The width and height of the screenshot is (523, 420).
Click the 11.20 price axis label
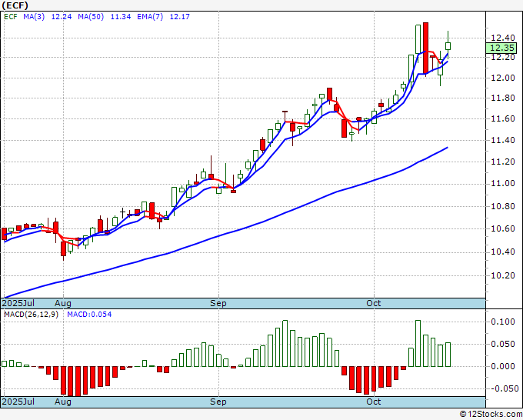click(503, 162)
